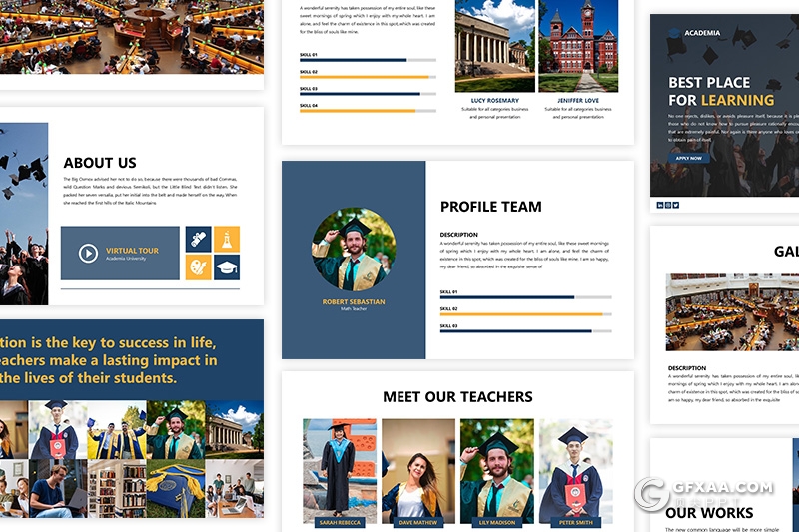Select Robert Sebastian's circular portrait
The height and width of the screenshot is (532, 799).
tap(354, 250)
